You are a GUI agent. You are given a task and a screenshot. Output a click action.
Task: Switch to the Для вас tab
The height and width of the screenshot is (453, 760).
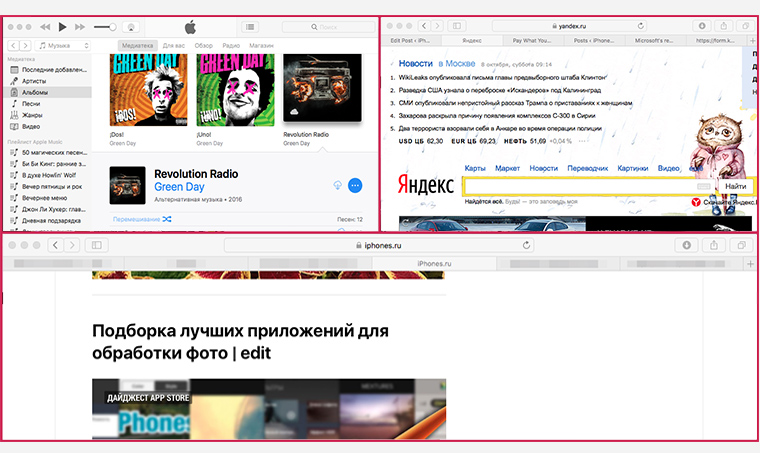click(x=174, y=46)
